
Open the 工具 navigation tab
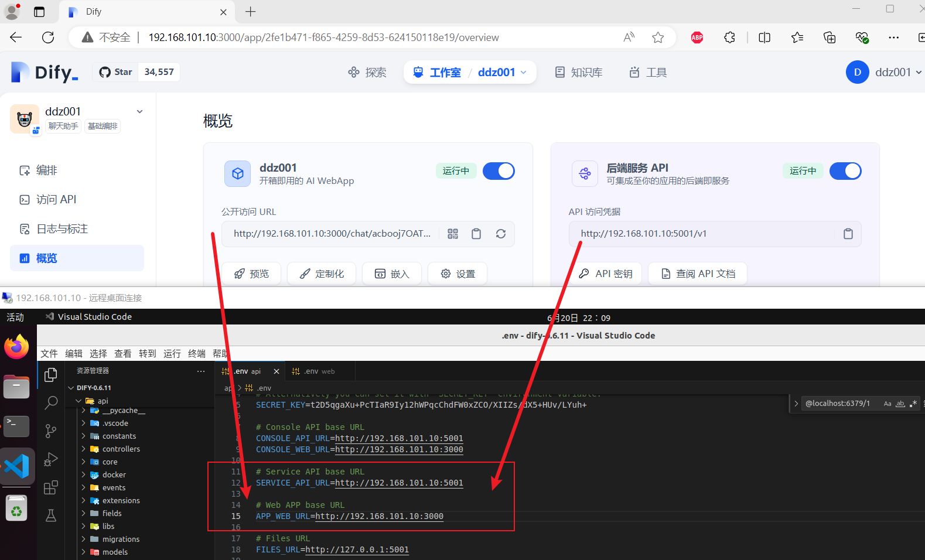click(648, 72)
